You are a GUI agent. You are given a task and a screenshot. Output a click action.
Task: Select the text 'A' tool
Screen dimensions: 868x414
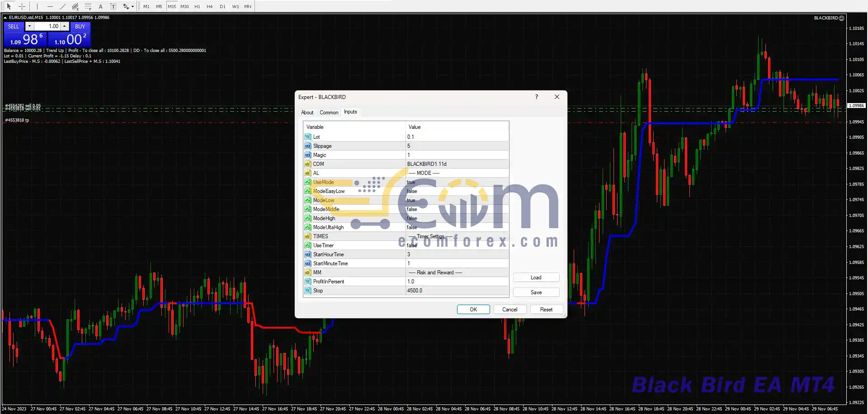[100, 6]
